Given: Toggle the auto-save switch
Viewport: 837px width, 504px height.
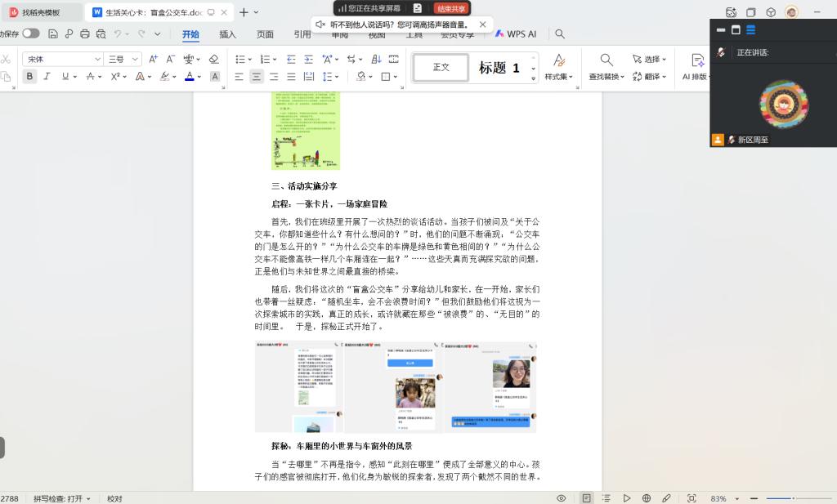Looking at the screenshot, I should click(x=31, y=33).
